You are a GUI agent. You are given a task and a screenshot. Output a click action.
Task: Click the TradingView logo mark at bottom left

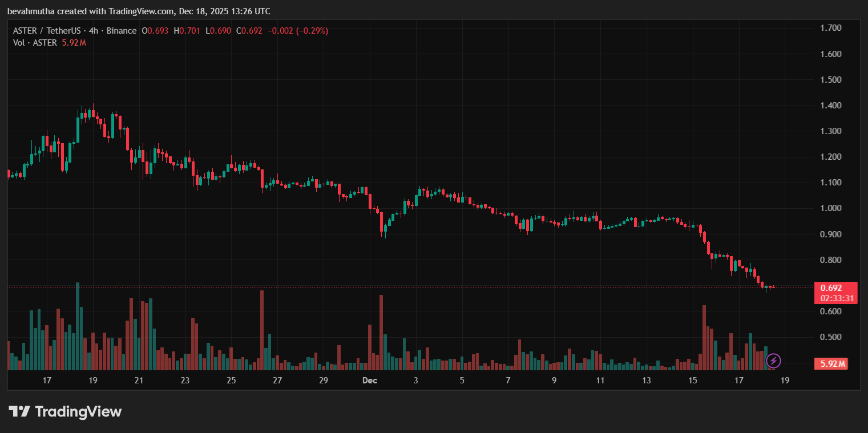tap(19, 411)
